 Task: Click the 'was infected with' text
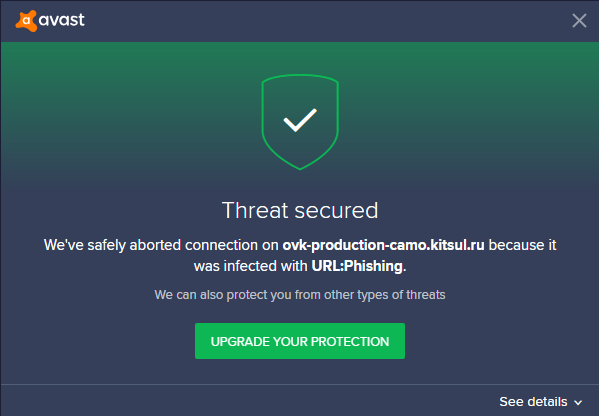coord(250,266)
